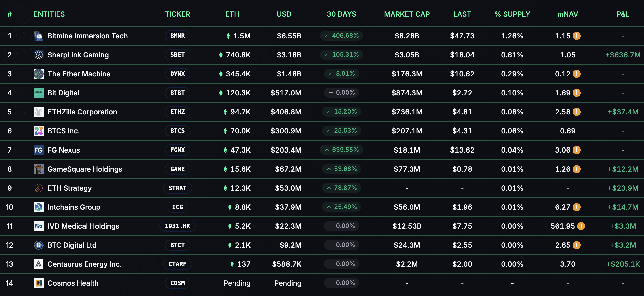The height and width of the screenshot is (296, 644).
Task: Click the BTCS ticker badge
Action: 178,131
